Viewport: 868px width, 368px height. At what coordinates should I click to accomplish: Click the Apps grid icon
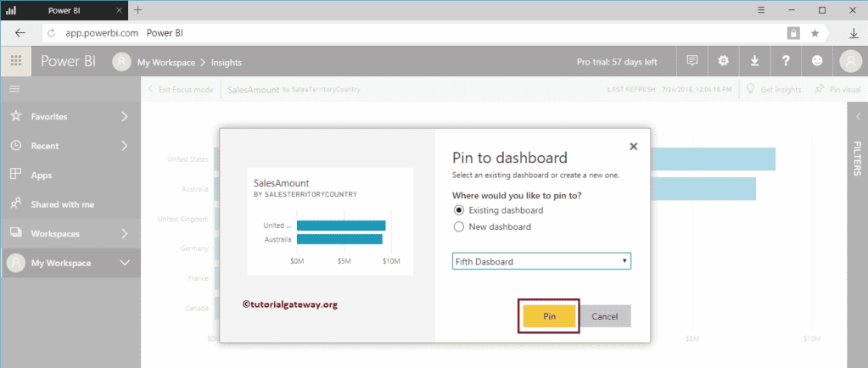click(16, 175)
